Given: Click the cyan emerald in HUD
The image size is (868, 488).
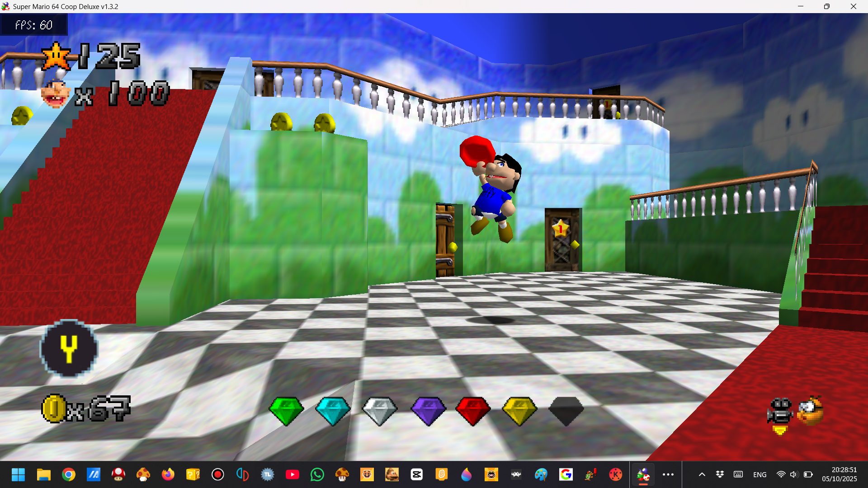Looking at the screenshot, I should [x=333, y=410].
